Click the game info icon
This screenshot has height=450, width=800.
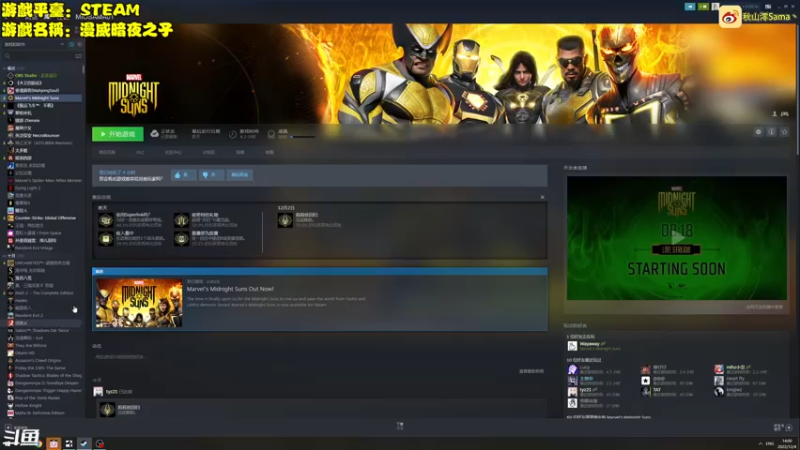point(771,132)
